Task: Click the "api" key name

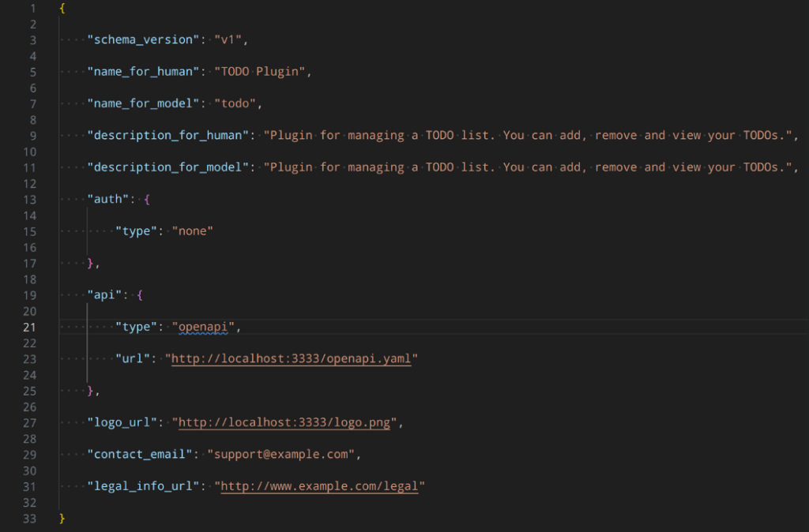Action: click(x=105, y=295)
